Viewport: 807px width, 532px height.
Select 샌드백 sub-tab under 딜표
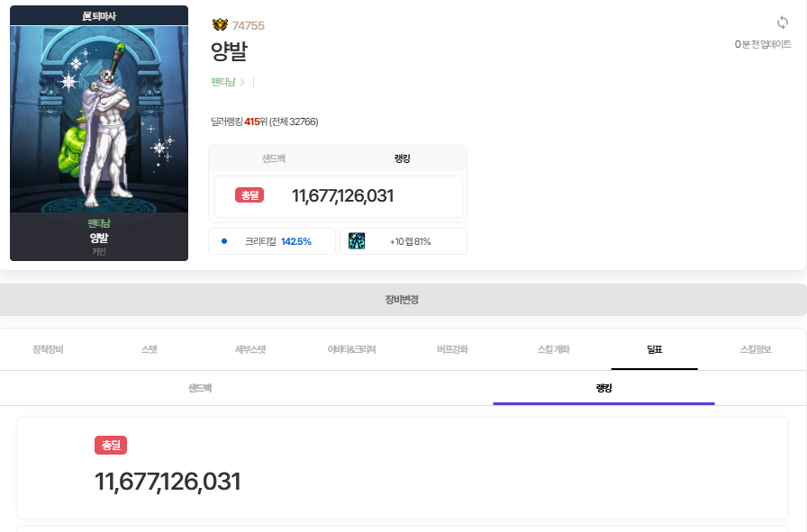(x=200, y=388)
